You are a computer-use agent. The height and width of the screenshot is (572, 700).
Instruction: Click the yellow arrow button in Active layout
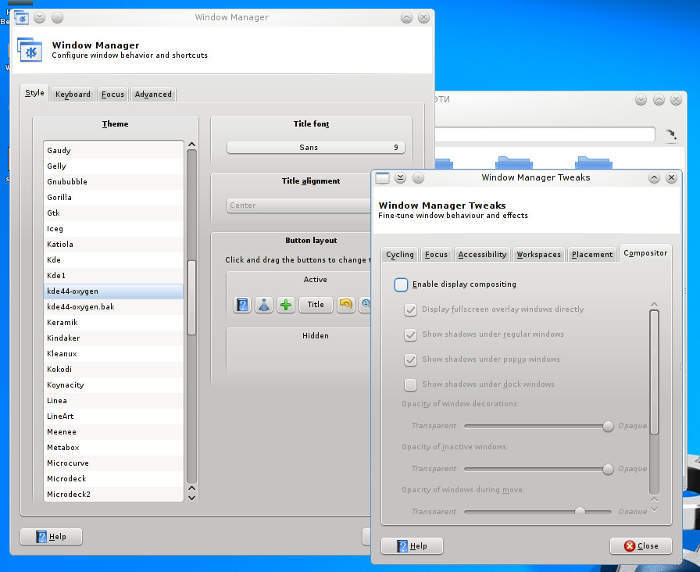click(x=346, y=305)
